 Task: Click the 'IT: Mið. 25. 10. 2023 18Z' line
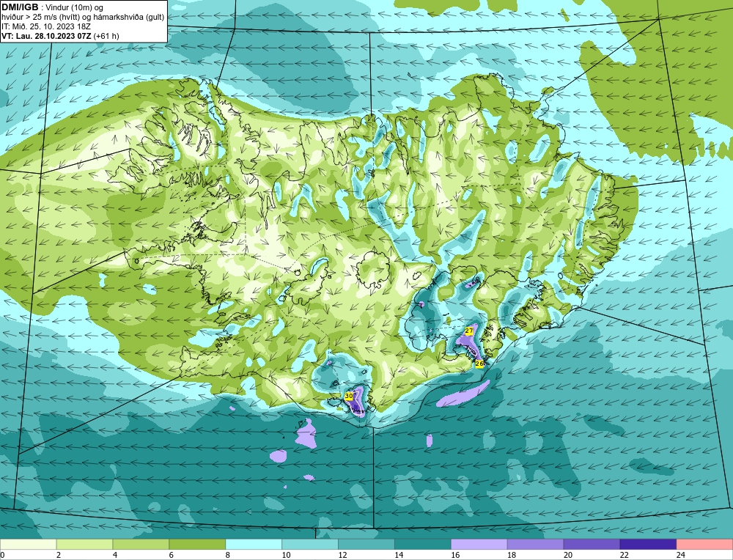[x=46, y=26]
